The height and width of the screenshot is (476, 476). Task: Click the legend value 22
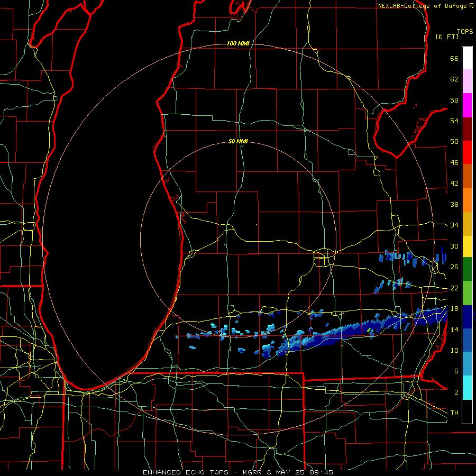tap(454, 288)
